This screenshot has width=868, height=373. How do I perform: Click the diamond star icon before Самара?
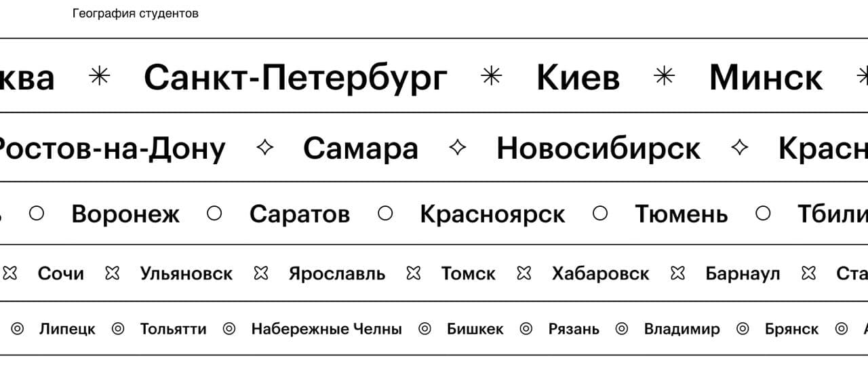click(264, 147)
